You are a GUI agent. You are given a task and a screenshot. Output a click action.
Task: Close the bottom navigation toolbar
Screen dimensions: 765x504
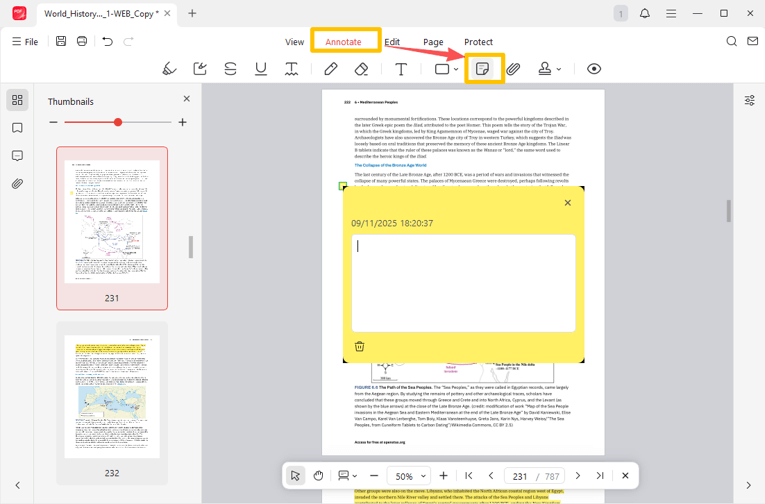(625, 475)
